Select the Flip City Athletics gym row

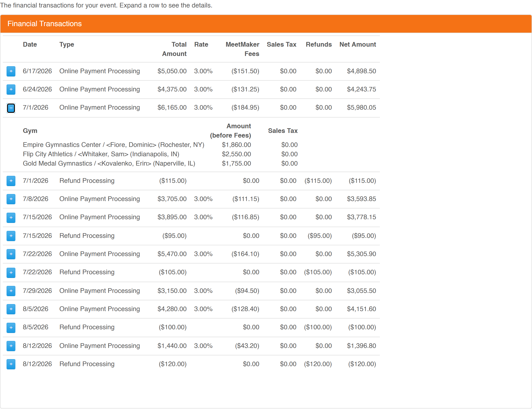(x=160, y=154)
